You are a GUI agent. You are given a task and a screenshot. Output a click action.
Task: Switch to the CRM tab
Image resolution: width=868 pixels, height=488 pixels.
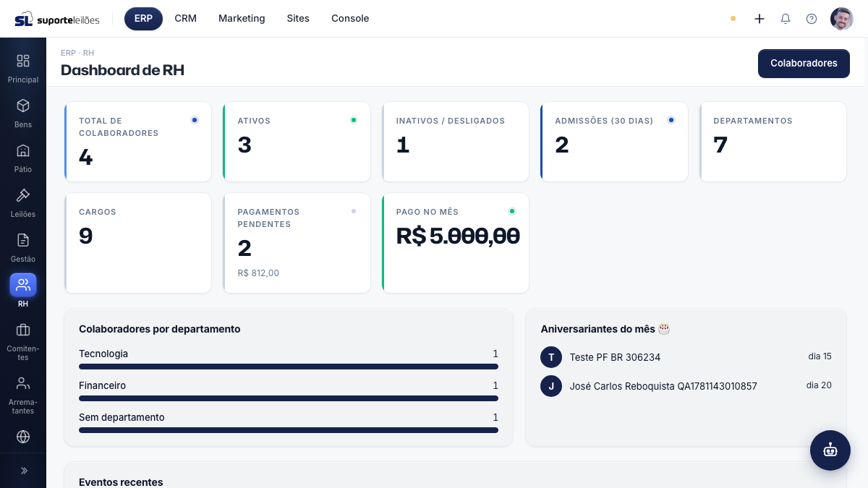point(186,19)
